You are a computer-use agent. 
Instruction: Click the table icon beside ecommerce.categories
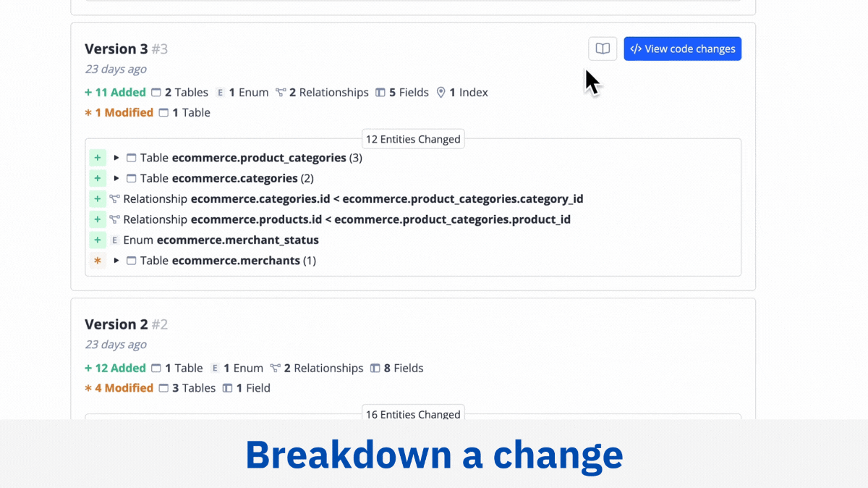click(x=131, y=178)
